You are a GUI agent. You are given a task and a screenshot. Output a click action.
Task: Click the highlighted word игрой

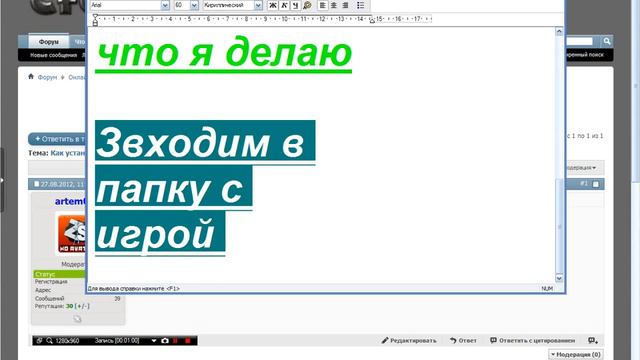[x=160, y=232]
